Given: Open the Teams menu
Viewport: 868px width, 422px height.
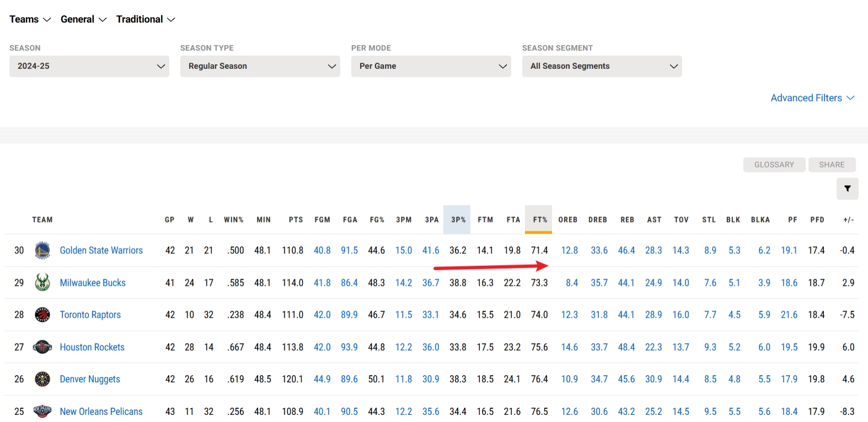Looking at the screenshot, I should 30,19.
